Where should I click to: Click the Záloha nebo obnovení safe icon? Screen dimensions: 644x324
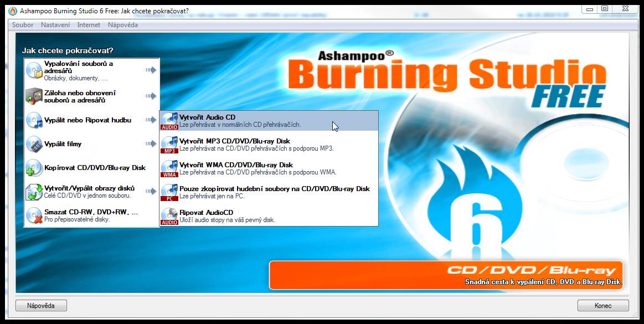tap(34, 96)
